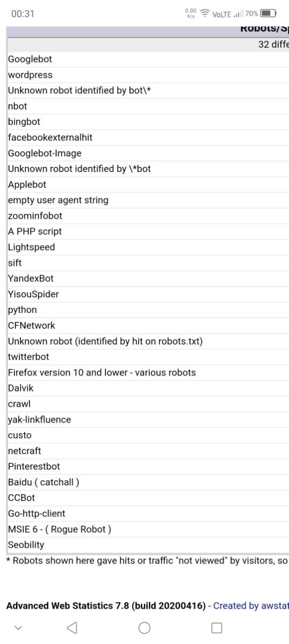
Task: Click the Applebot row
Action: click(148, 185)
